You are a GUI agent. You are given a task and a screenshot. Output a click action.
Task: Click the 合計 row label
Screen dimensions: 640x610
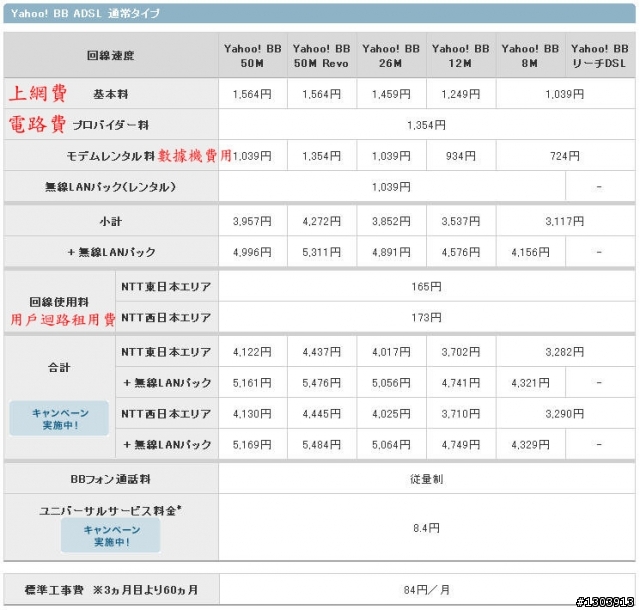(59, 367)
